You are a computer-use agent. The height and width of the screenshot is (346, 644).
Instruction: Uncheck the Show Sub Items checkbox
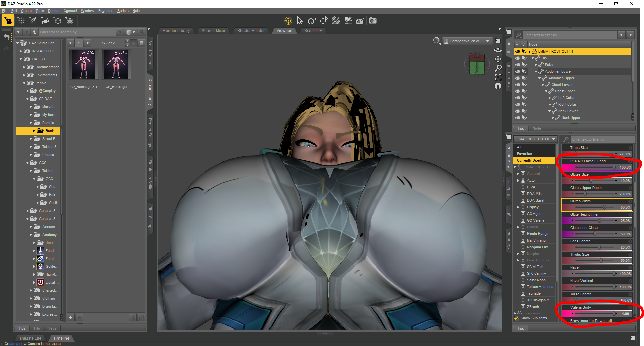point(517,318)
